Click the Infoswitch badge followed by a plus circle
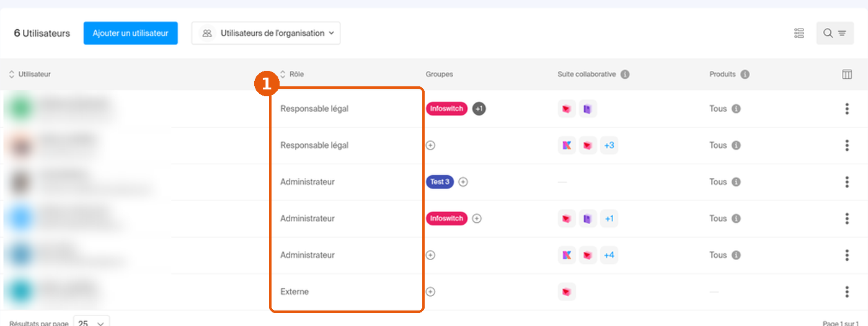The height and width of the screenshot is (326, 868). pyautogui.click(x=446, y=219)
